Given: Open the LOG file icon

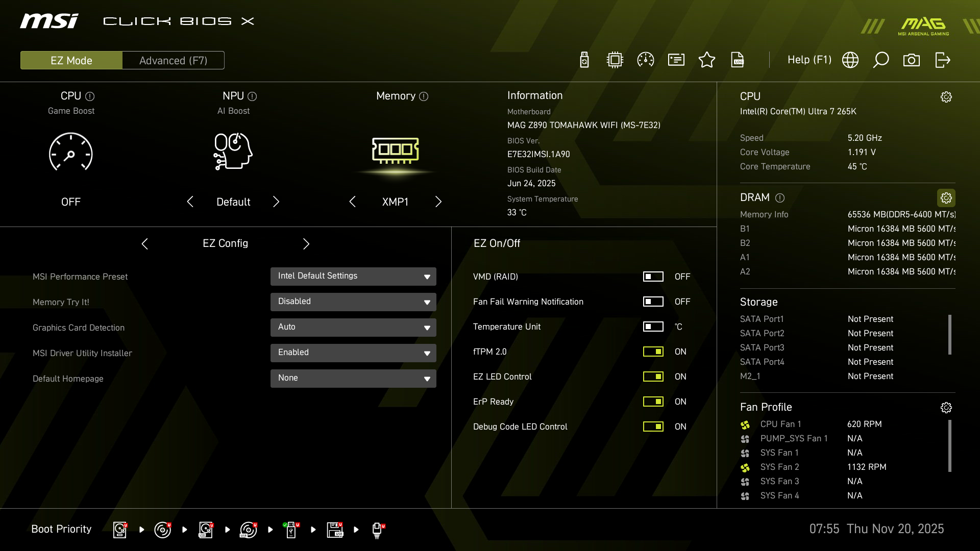Looking at the screenshot, I should click(738, 60).
